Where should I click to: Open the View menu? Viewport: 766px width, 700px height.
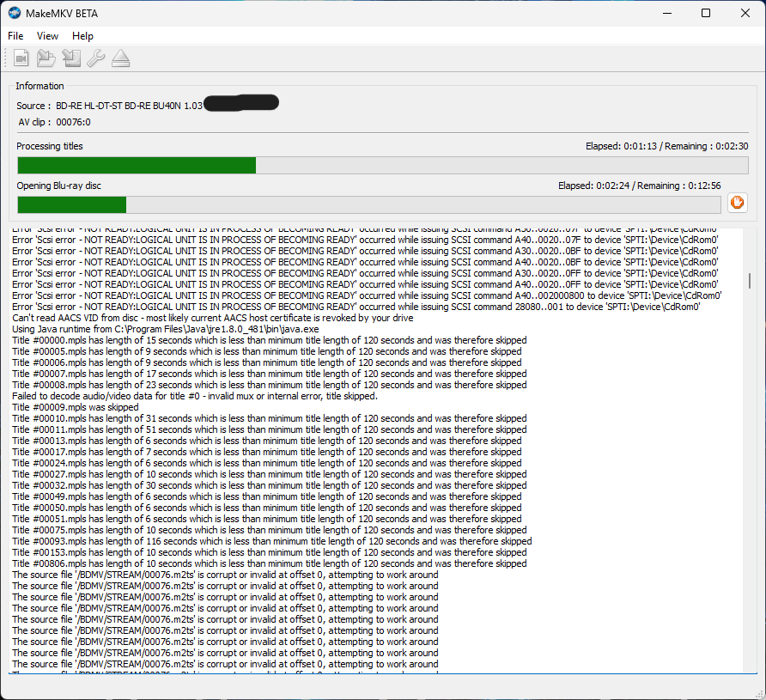point(48,36)
